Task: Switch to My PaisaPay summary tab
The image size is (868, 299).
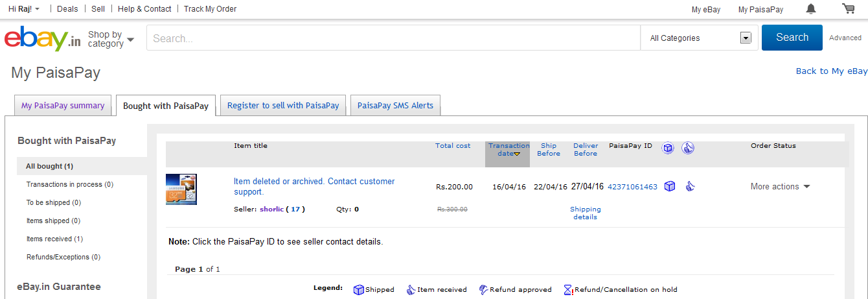Action: point(63,106)
